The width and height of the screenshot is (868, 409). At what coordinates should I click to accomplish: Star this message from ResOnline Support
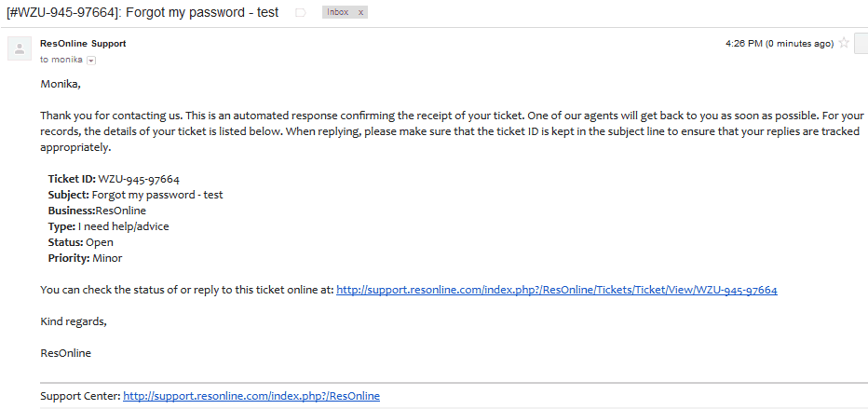(844, 43)
